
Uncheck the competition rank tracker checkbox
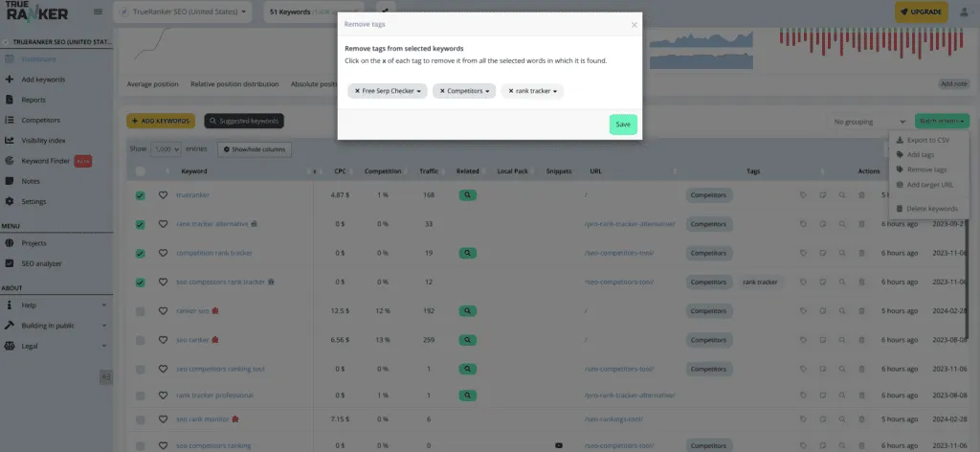coord(140,253)
